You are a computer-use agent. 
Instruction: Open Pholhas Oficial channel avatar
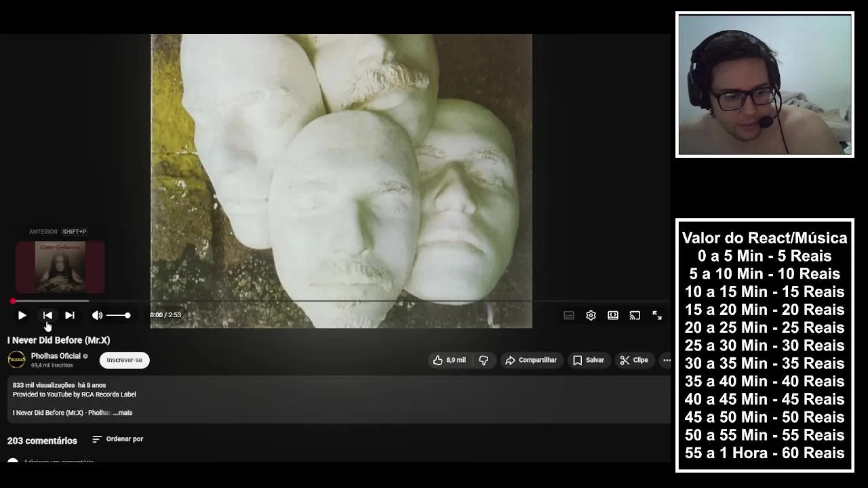[16, 360]
